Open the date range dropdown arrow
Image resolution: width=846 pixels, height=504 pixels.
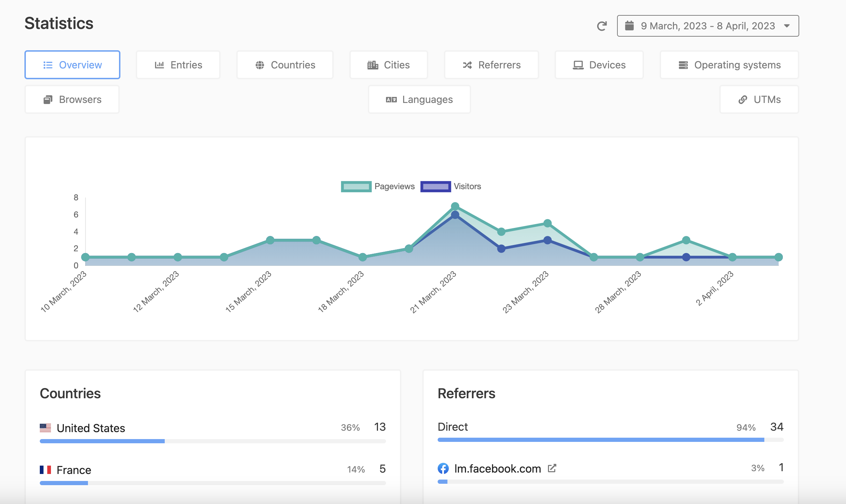787,26
